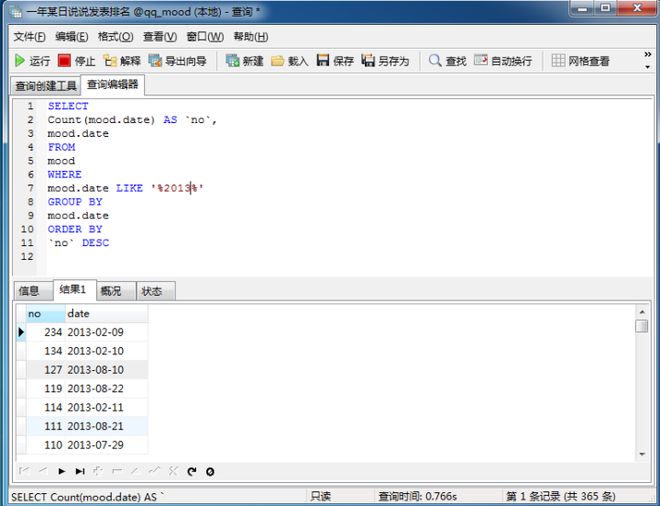Viewport: 660px width, 506px height.
Task: Toggle auto word wrap (自动换行)
Action: (x=503, y=61)
